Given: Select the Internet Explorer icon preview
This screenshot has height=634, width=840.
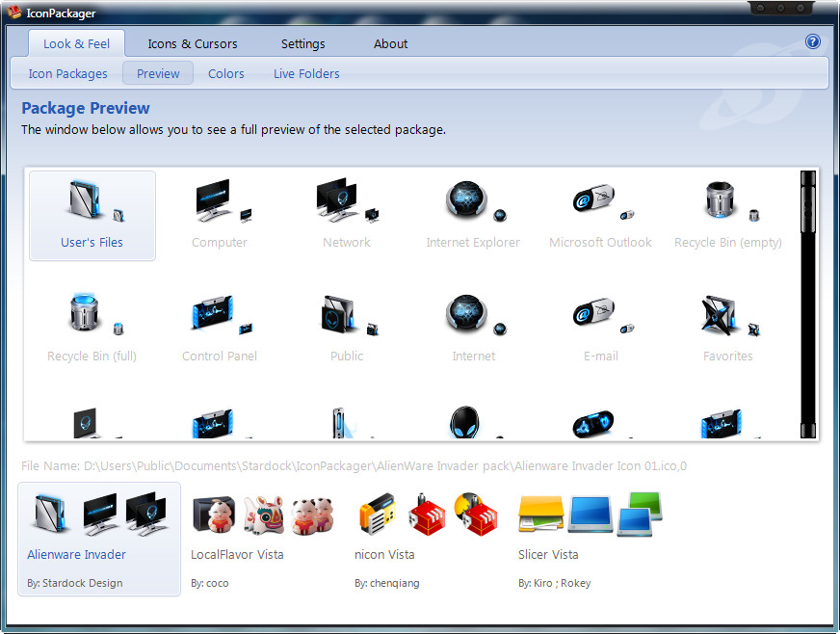Looking at the screenshot, I should click(474, 216).
